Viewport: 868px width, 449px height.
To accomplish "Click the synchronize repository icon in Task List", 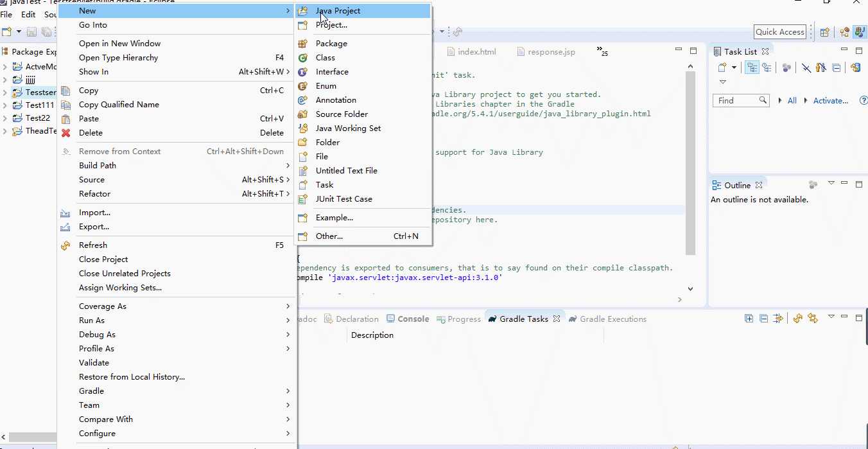I will click(855, 67).
